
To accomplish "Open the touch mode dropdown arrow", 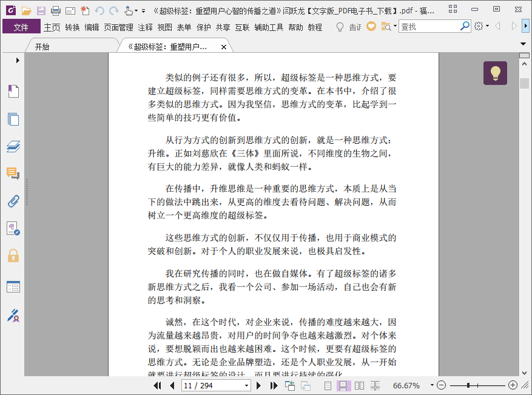I will [x=136, y=11].
